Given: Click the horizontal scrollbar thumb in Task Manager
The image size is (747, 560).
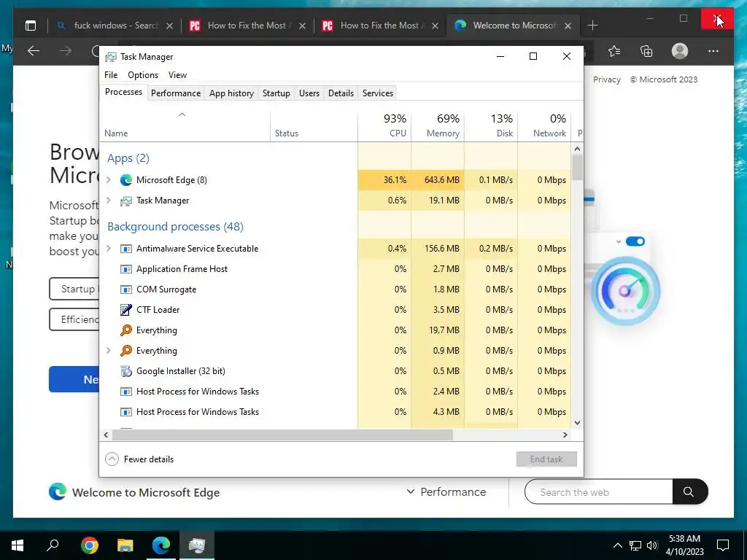Looking at the screenshot, I should (x=282, y=435).
